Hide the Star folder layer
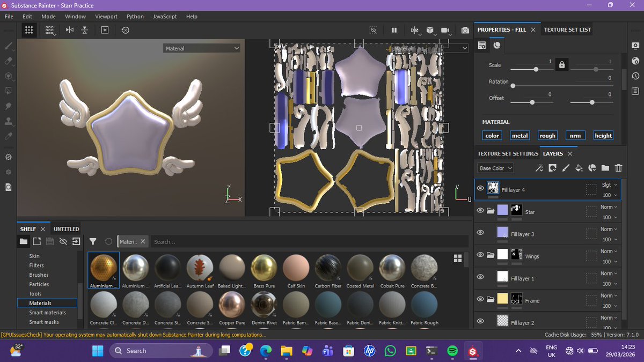 [x=480, y=211]
